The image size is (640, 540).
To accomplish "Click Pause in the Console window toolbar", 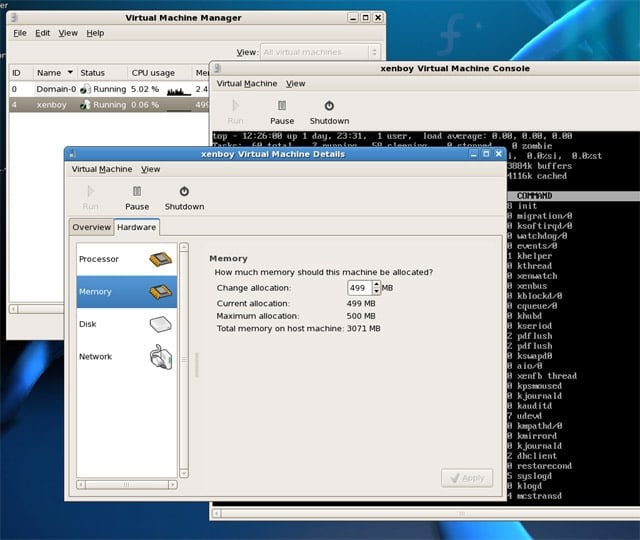I will tap(282, 112).
